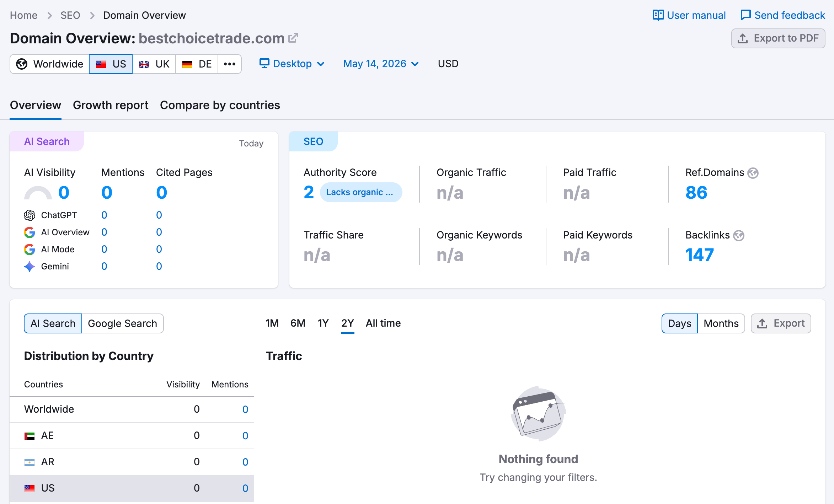Open the Send feedback link
This screenshot has height=504, width=834.
pyautogui.click(x=783, y=15)
